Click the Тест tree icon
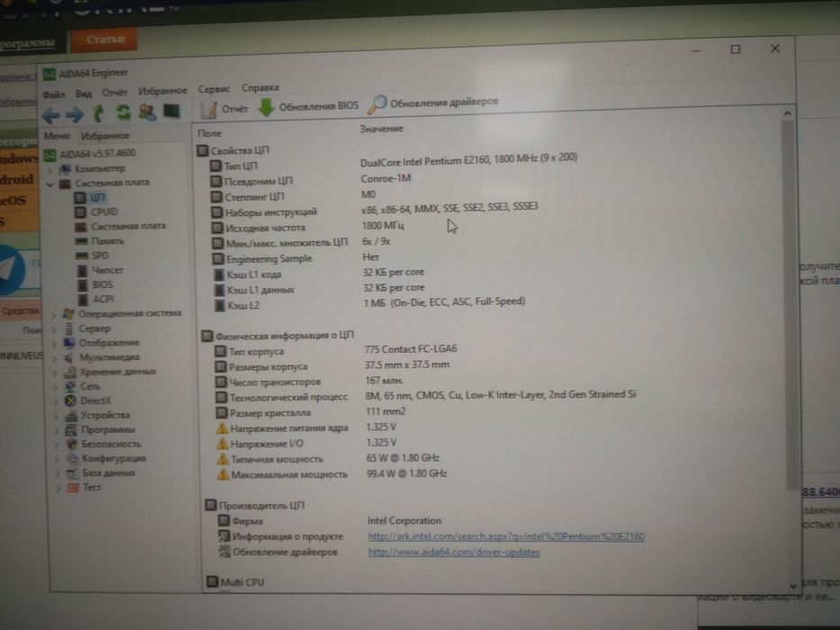 tap(74, 488)
